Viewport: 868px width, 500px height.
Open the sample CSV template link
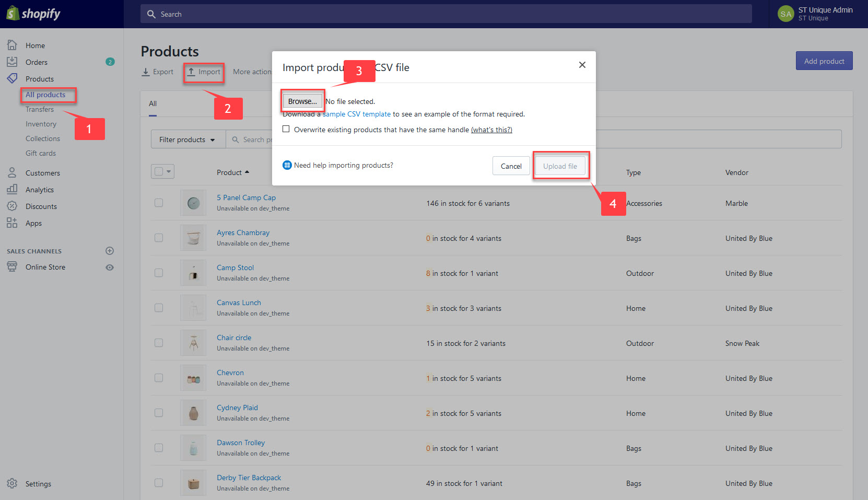point(357,114)
